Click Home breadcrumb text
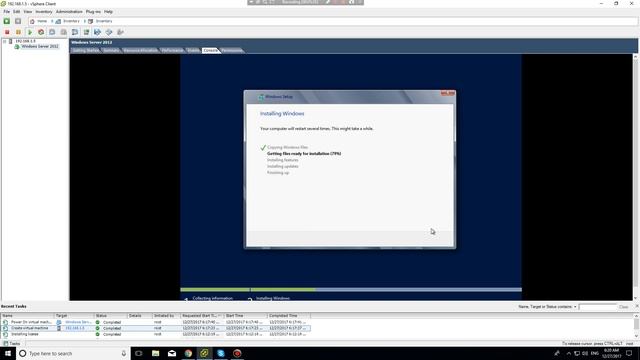 42,21
